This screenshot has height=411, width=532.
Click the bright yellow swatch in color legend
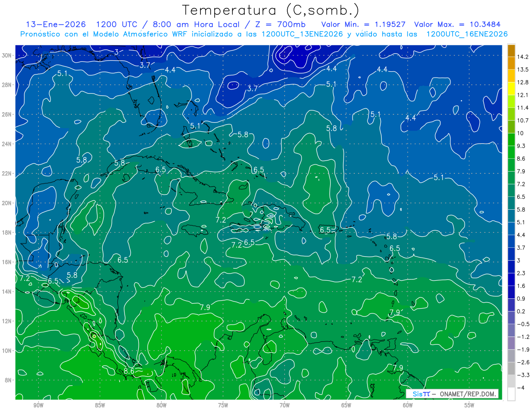(511, 89)
